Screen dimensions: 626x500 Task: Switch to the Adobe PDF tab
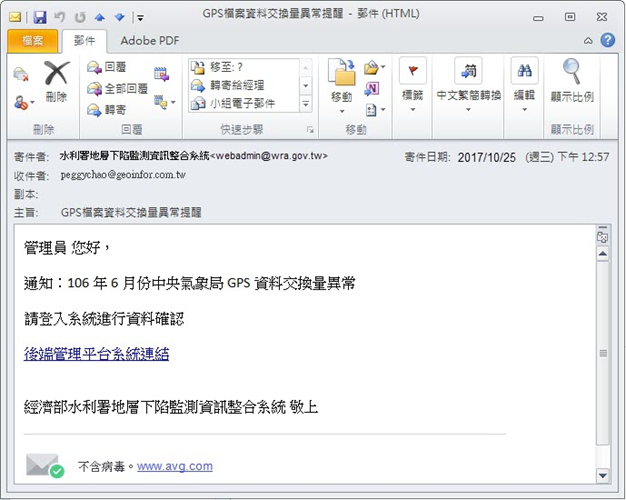[x=151, y=41]
